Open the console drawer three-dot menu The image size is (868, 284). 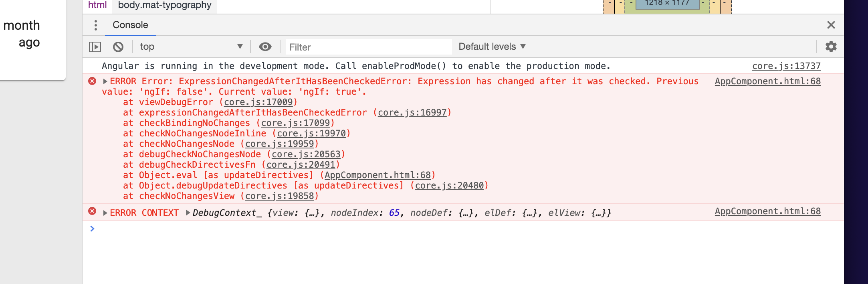[95, 25]
